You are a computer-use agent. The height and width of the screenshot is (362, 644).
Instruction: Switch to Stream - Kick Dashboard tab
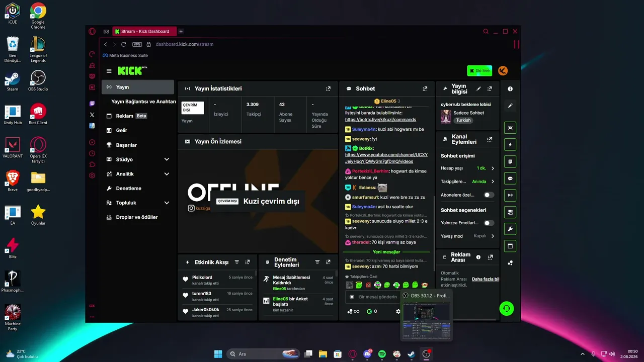(x=144, y=31)
